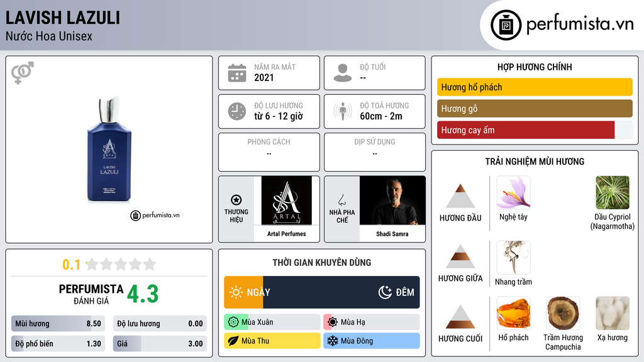The height and width of the screenshot is (362, 644).
Task: Click the sun icon next to Ngày
Action: point(236,292)
